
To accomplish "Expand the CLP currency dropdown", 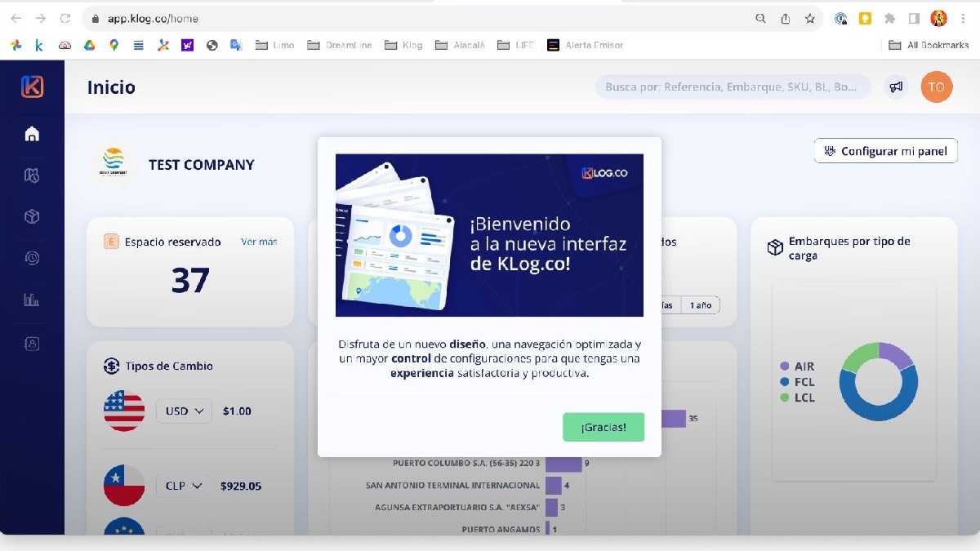I will (x=183, y=486).
